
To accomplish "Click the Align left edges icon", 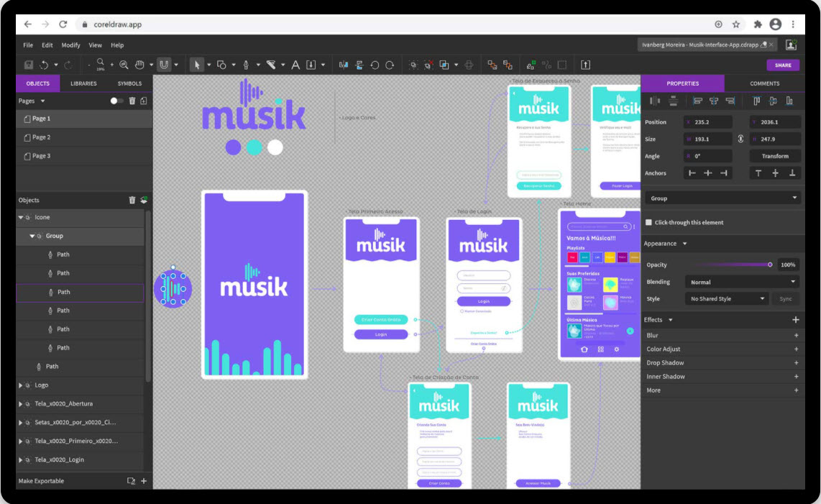I will [x=697, y=101].
